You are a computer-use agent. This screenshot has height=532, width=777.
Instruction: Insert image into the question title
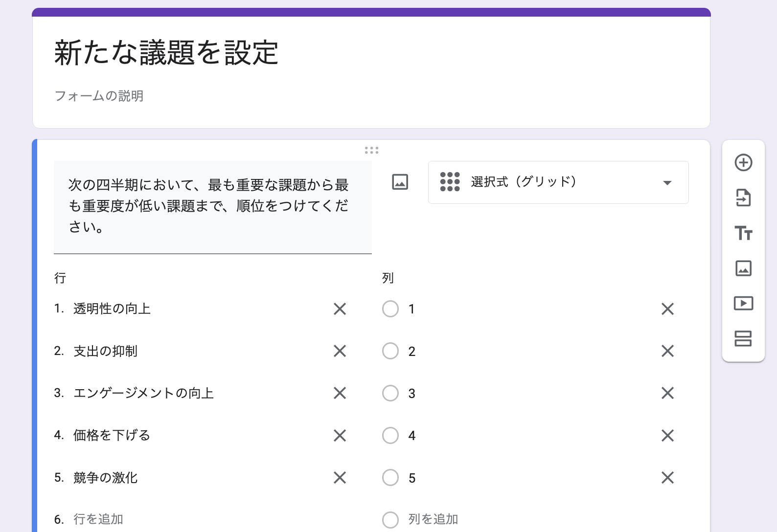400,182
